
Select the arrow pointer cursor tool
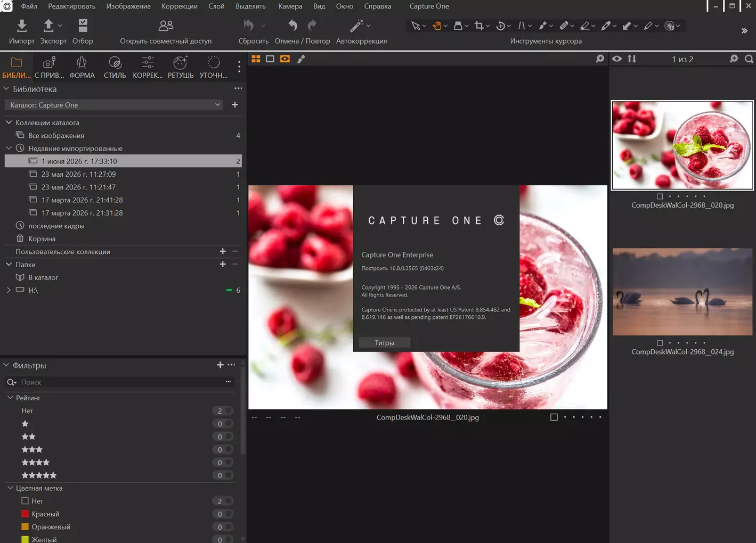[x=416, y=26]
